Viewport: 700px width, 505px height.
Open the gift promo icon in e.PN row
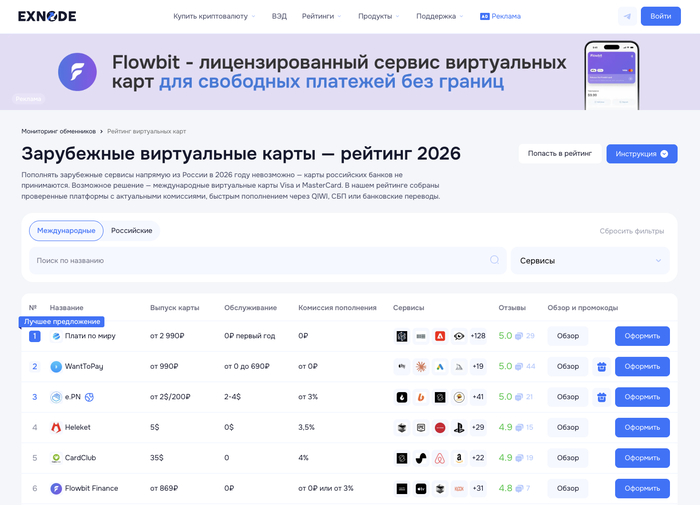tap(602, 397)
